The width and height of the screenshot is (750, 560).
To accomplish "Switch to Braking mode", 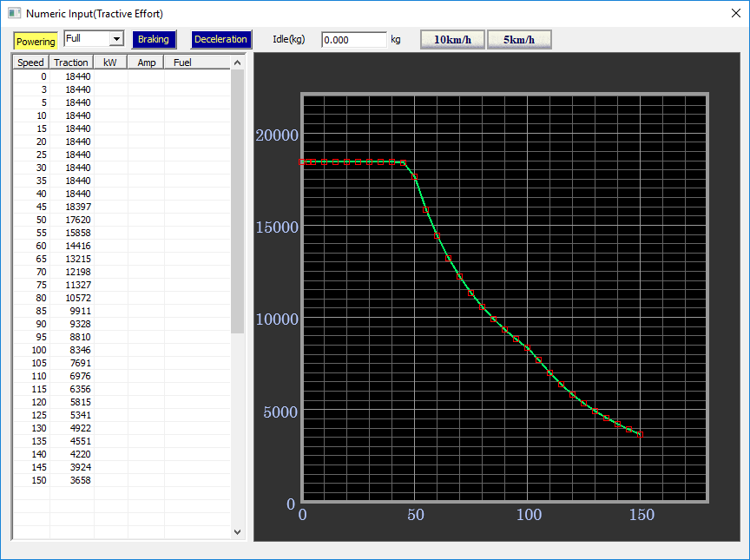I will click(154, 39).
